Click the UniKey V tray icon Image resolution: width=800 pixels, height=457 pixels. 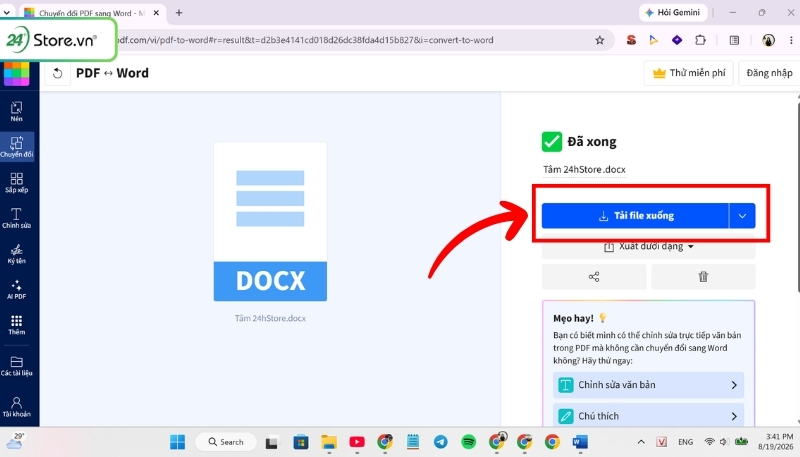662,442
